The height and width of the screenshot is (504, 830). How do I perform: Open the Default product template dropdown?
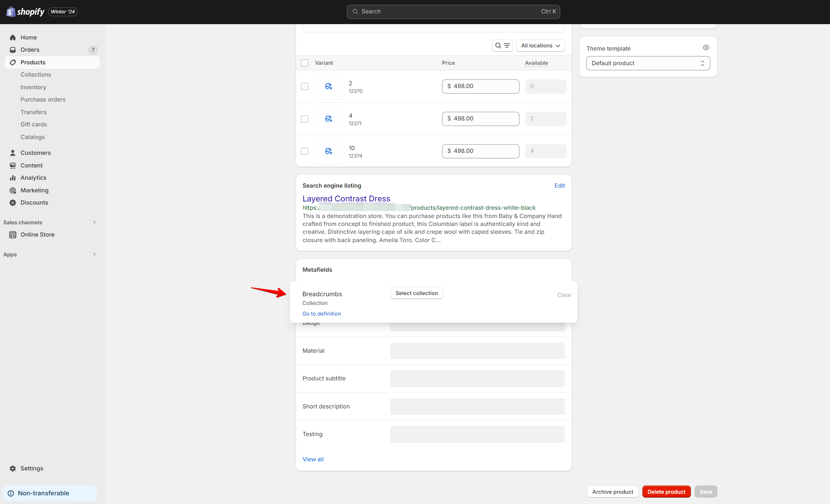[648, 63]
